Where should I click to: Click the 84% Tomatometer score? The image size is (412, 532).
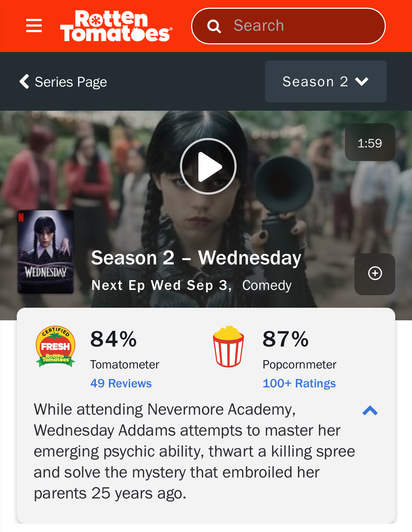click(x=114, y=339)
